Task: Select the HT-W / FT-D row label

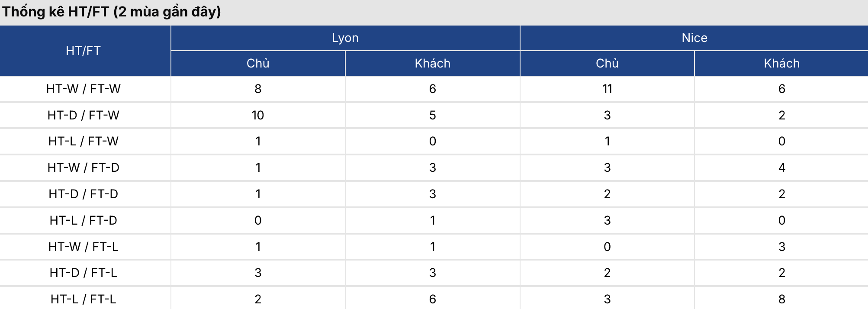Action: click(83, 167)
